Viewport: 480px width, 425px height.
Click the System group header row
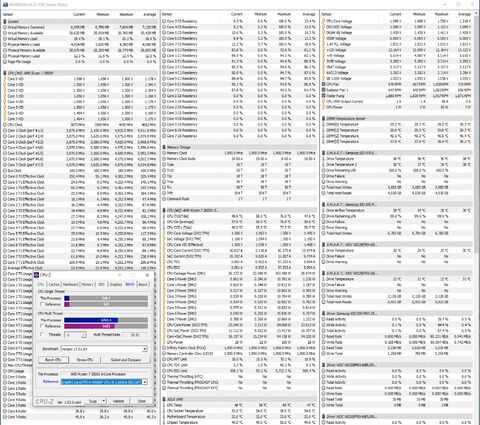79,21
